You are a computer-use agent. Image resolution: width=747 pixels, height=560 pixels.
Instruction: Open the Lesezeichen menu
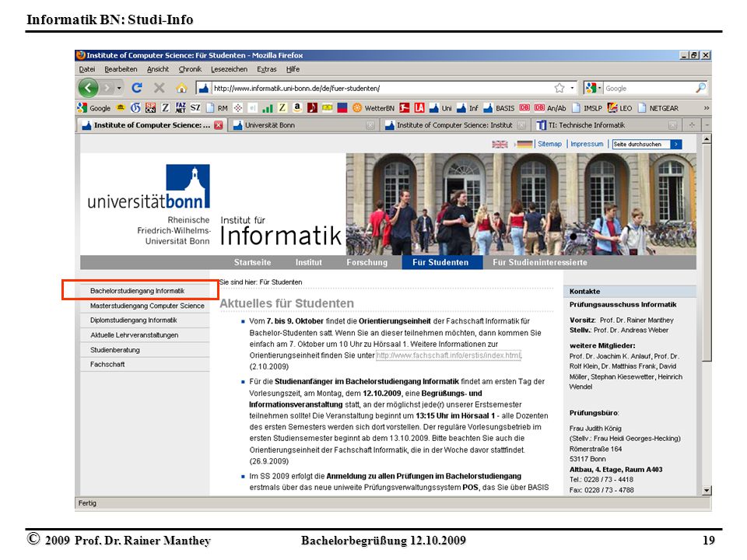coord(229,69)
